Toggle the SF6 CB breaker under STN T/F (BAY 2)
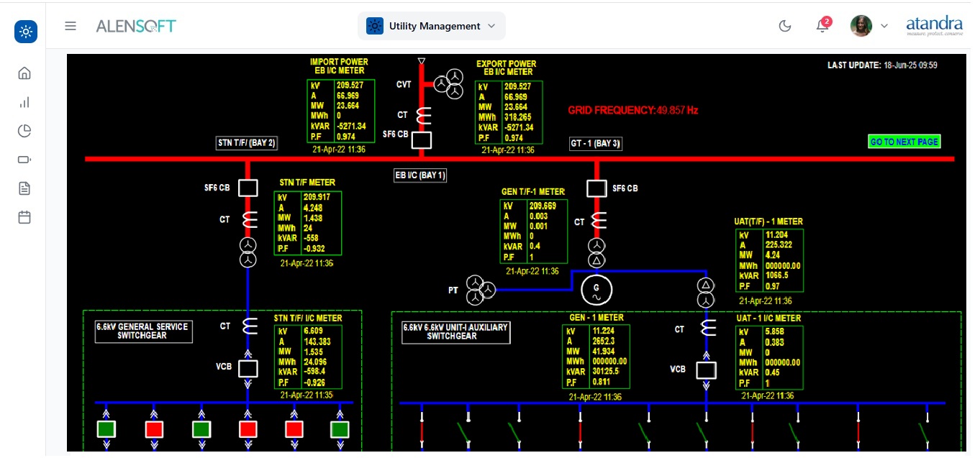The width and height of the screenshot is (980, 458). point(248,188)
